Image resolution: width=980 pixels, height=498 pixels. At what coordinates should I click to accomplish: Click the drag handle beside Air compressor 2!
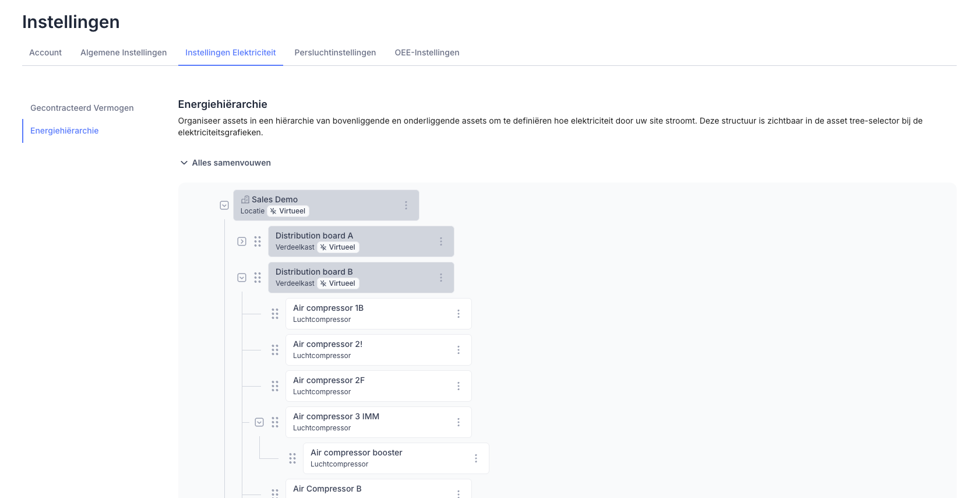[275, 350]
